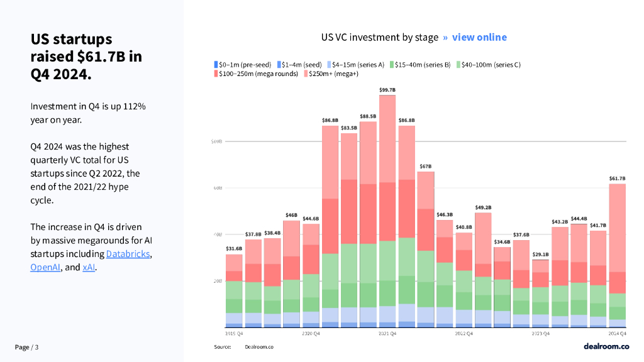Click the pre-seed legend color square
This screenshot has width=644, height=362.
216,65
